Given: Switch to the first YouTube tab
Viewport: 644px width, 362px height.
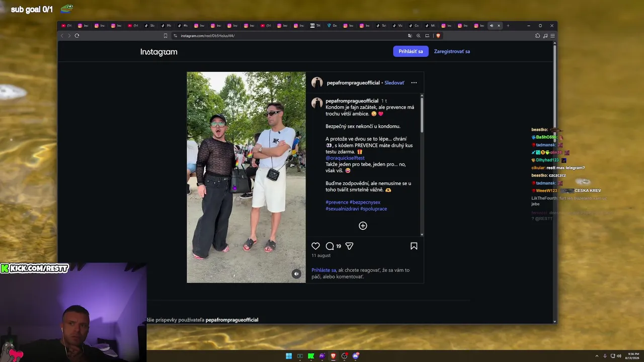Looking at the screenshot, I should pos(67,26).
